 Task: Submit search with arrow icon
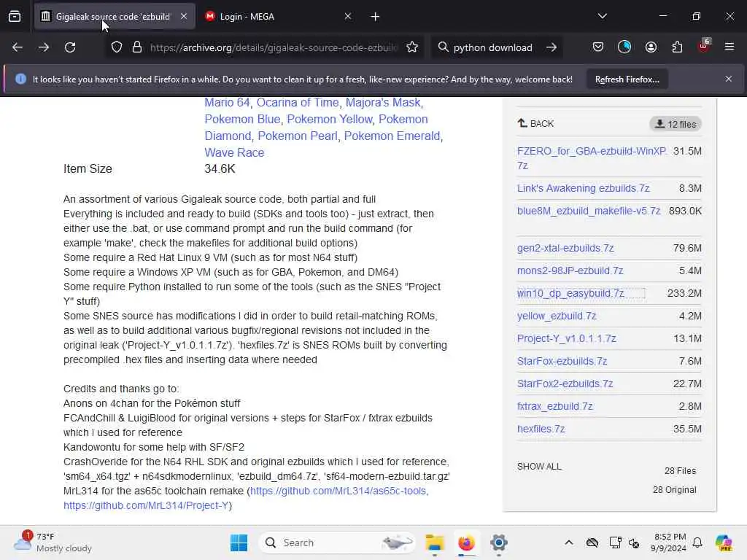(x=551, y=47)
